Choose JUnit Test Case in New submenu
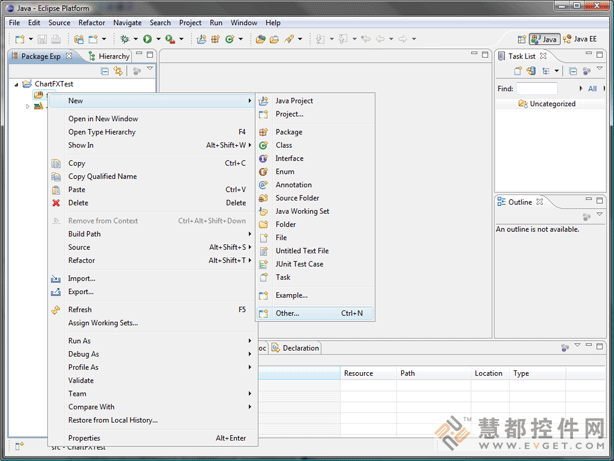 pyautogui.click(x=315, y=264)
